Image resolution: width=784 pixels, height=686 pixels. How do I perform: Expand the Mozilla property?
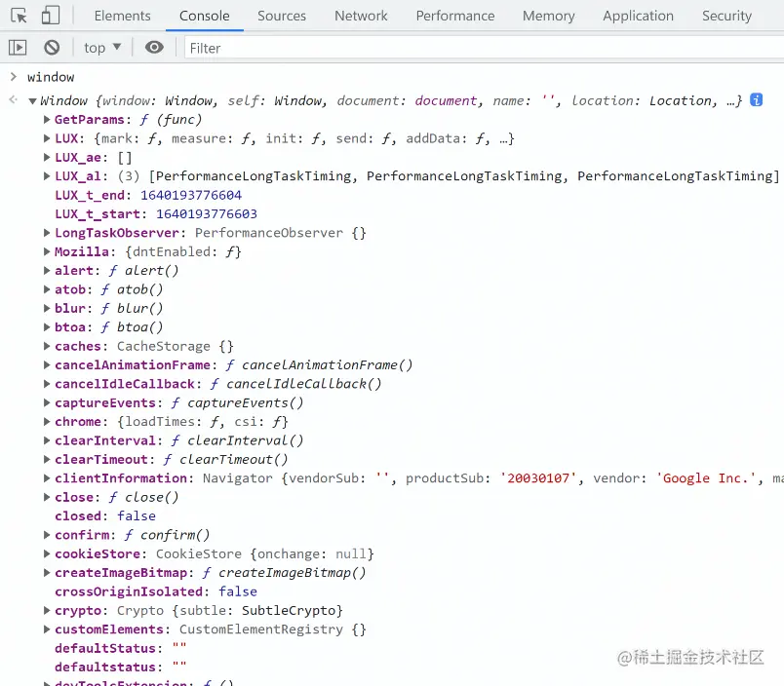46,251
